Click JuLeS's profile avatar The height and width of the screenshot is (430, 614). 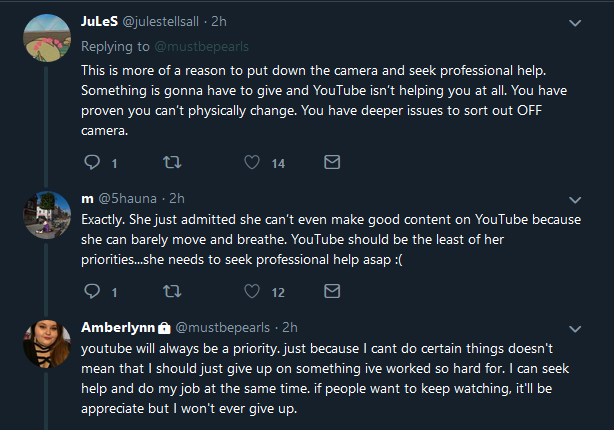pyautogui.click(x=47, y=38)
